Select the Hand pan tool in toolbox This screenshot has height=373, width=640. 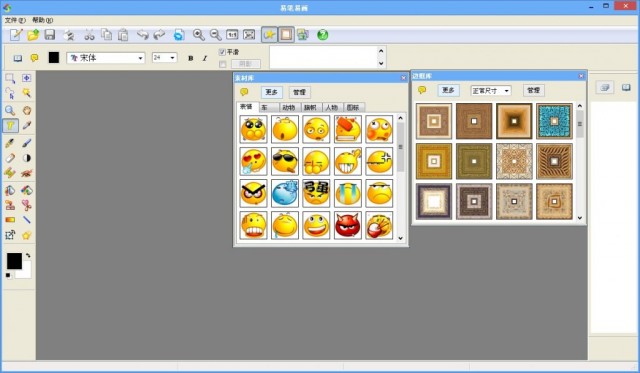pos(27,110)
